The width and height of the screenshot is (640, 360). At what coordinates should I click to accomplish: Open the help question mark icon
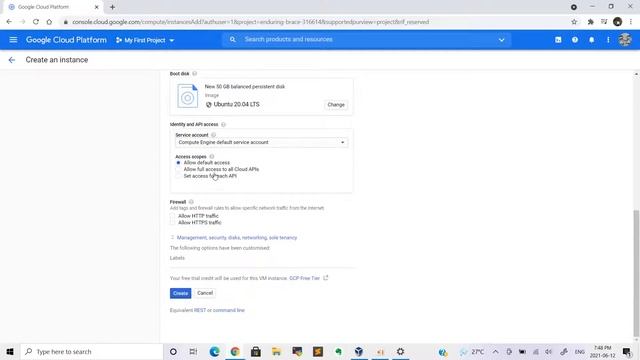[x=575, y=40]
